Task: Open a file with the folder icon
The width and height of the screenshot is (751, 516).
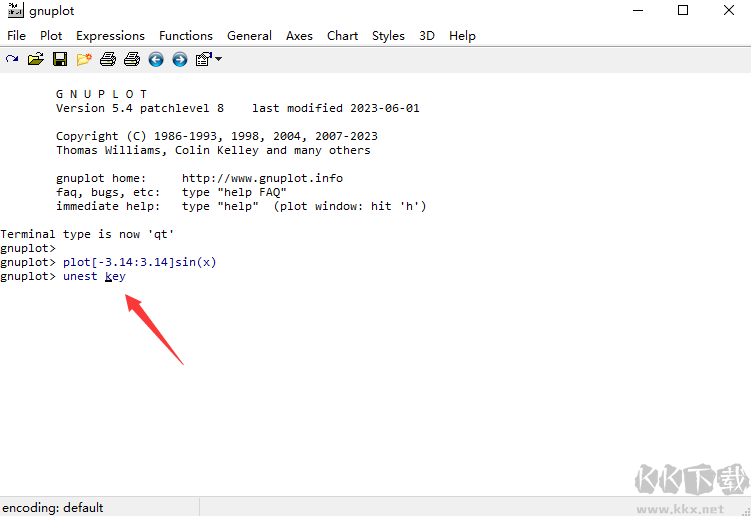Action: point(36,59)
